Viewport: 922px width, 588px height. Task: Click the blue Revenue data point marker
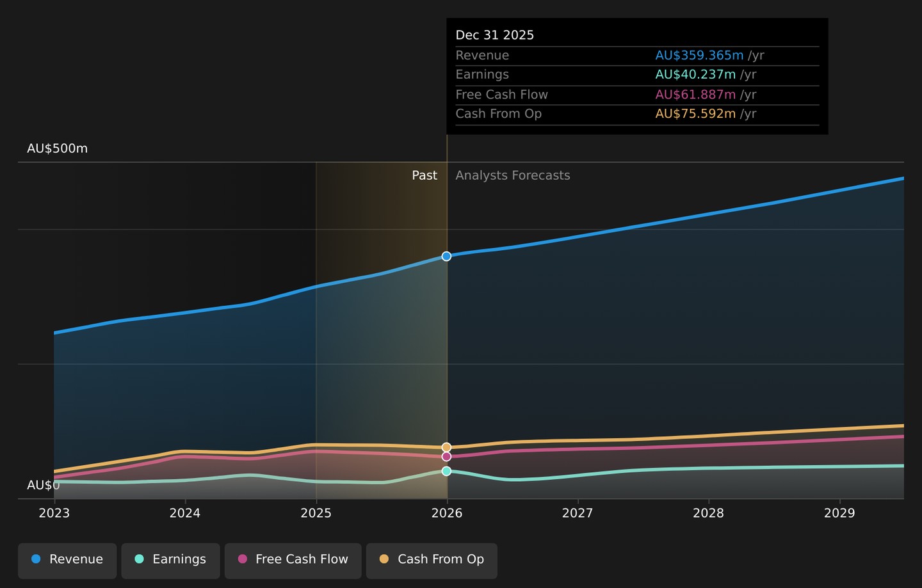pos(446,256)
